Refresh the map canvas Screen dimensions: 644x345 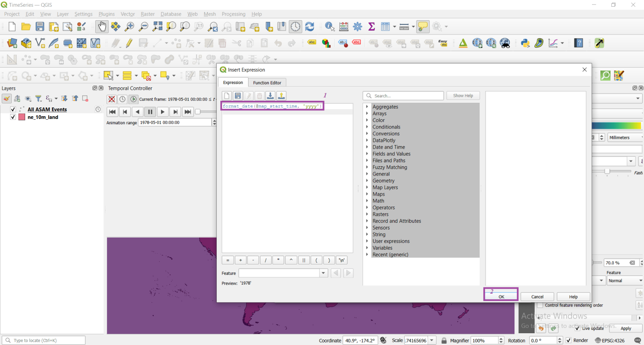tap(309, 26)
